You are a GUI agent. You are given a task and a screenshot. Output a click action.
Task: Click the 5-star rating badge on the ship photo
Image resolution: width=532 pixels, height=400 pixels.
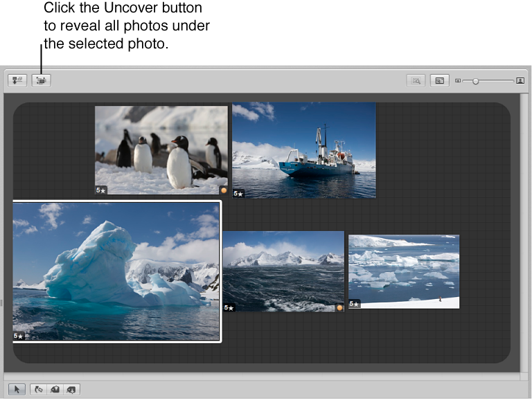click(238, 194)
